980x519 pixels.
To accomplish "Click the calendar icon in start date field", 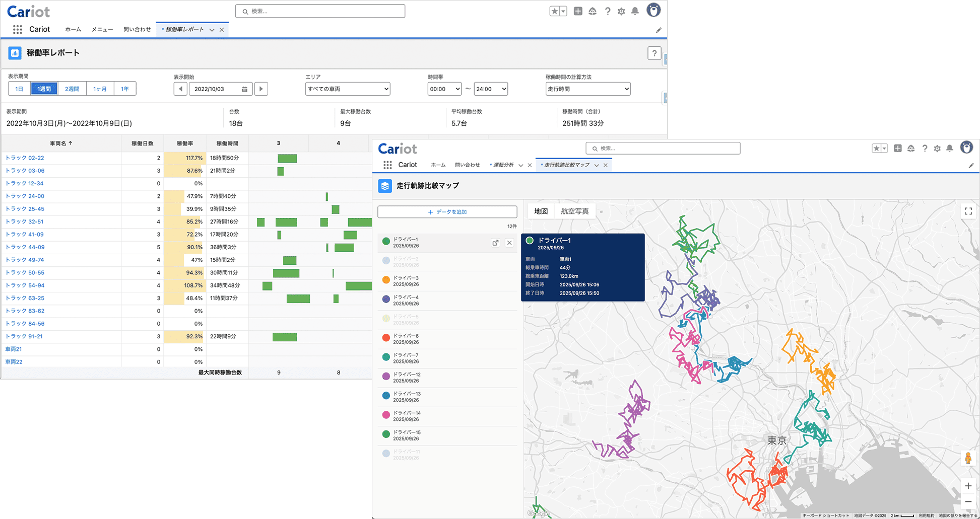I will (244, 89).
